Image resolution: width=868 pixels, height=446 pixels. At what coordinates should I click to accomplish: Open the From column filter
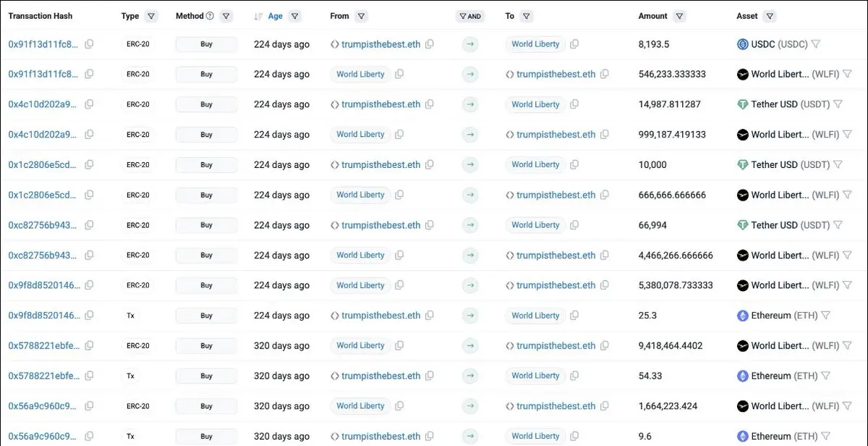(361, 16)
